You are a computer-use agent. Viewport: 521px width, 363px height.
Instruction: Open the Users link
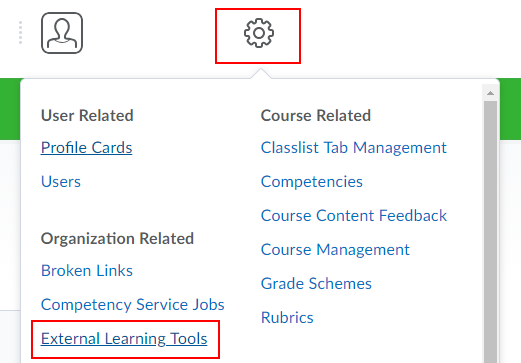point(61,182)
